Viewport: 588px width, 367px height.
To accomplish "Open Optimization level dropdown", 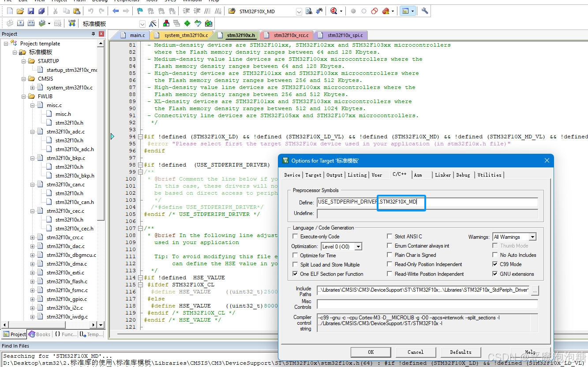I will [358, 246].
